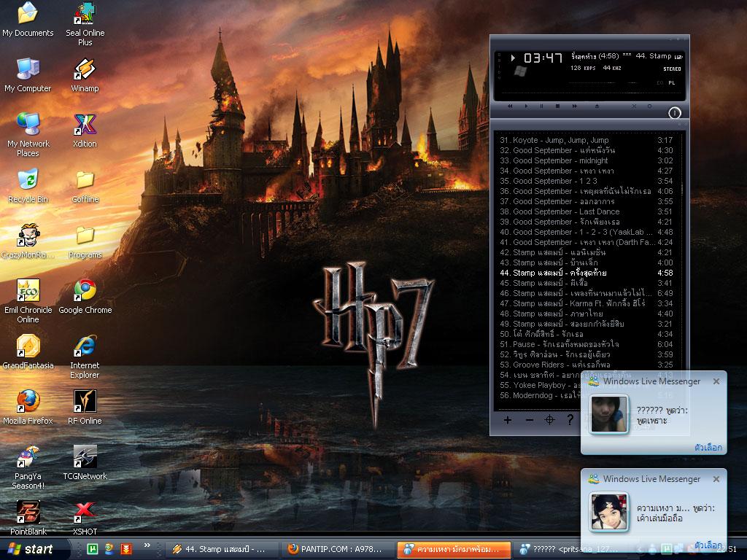747x560 pixels.
Task: Click options link in upper Messenger toast
Action: pos(708,447)
